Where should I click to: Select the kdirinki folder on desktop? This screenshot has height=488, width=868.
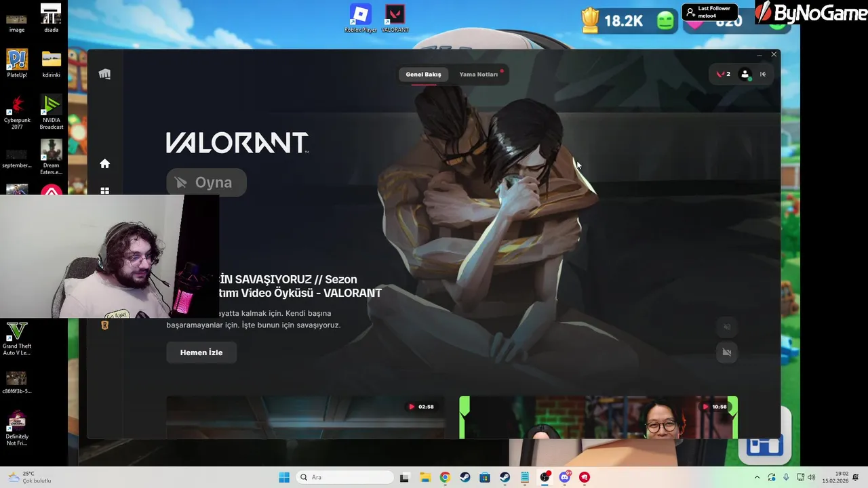[52, 64]
